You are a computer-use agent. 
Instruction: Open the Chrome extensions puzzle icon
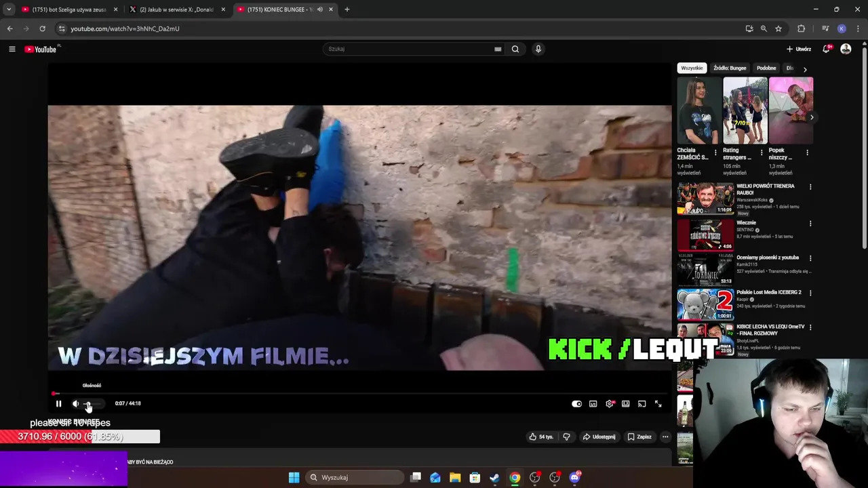coord(801,28)
